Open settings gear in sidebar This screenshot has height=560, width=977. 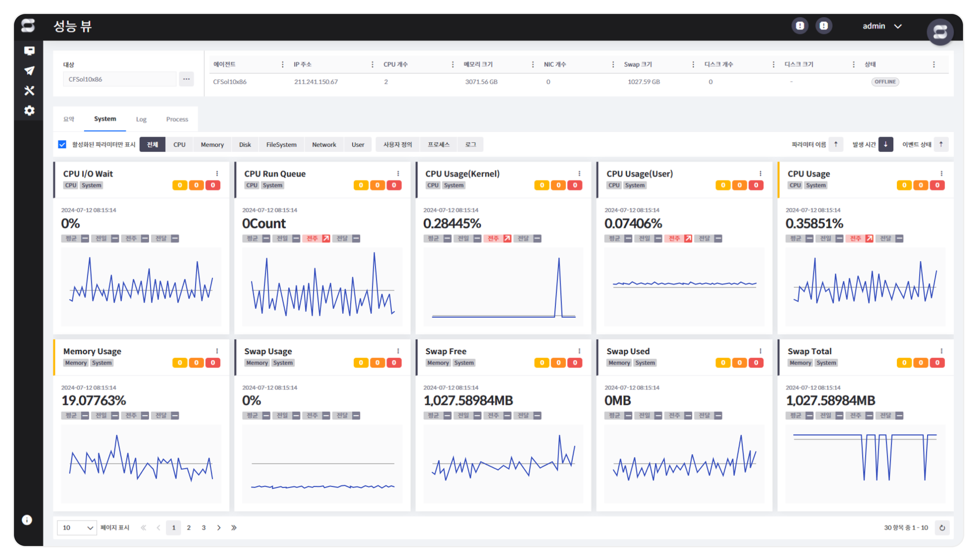(29, 111)
